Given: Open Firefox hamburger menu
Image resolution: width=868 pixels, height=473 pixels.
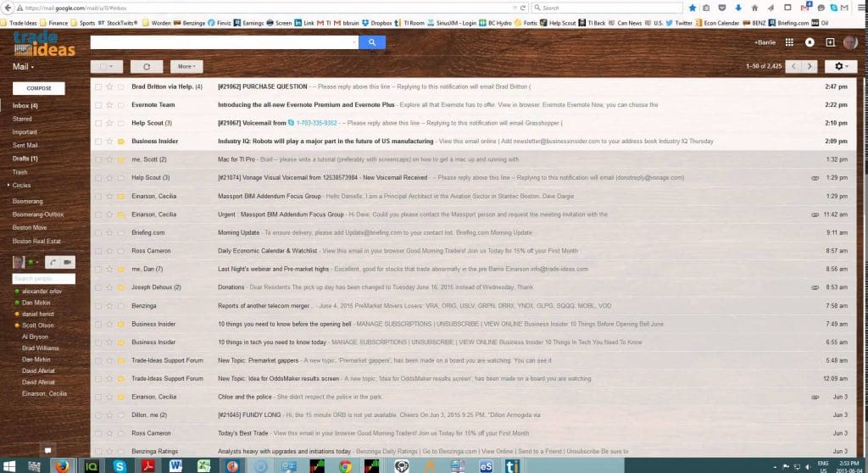Looking at the screenshot, I should 861,8.
